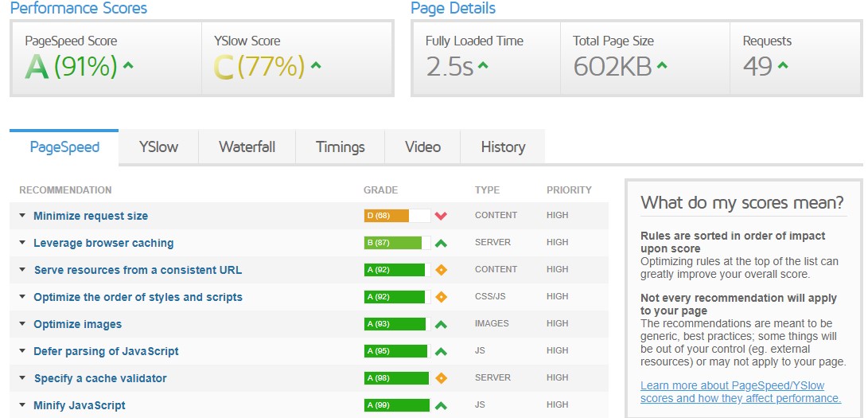Expand the Minimize request size recommendation
Screen dimensions: 868x418
22,216
